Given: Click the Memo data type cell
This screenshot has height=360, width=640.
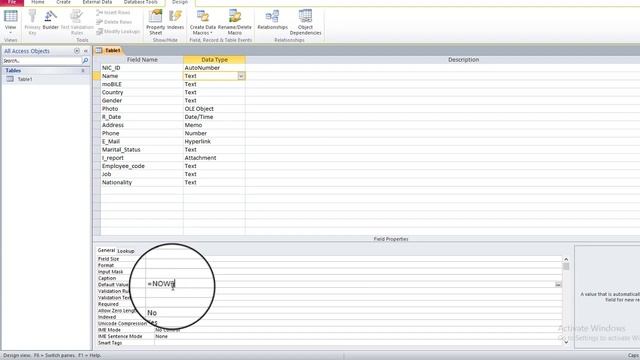Looking at the screenshot, I should [214, 125].
